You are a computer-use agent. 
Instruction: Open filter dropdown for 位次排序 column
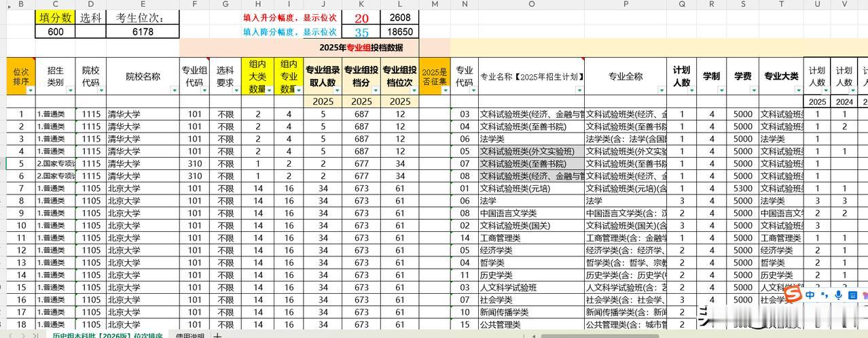point(31,90)
